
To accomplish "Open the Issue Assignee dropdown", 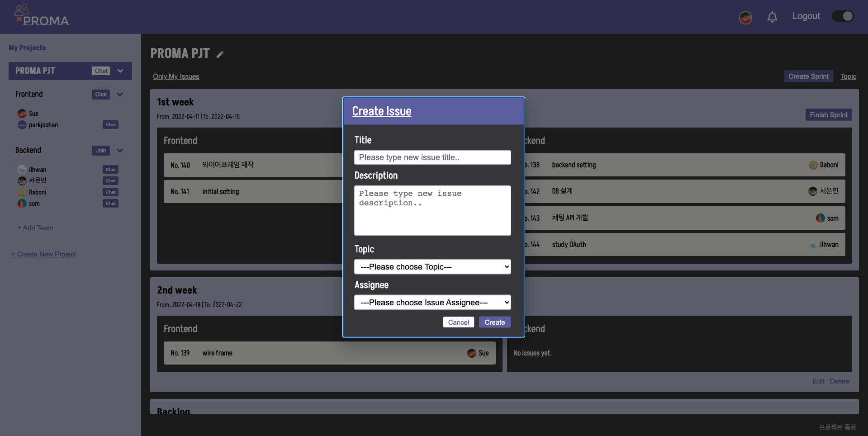I will [432, 302].
